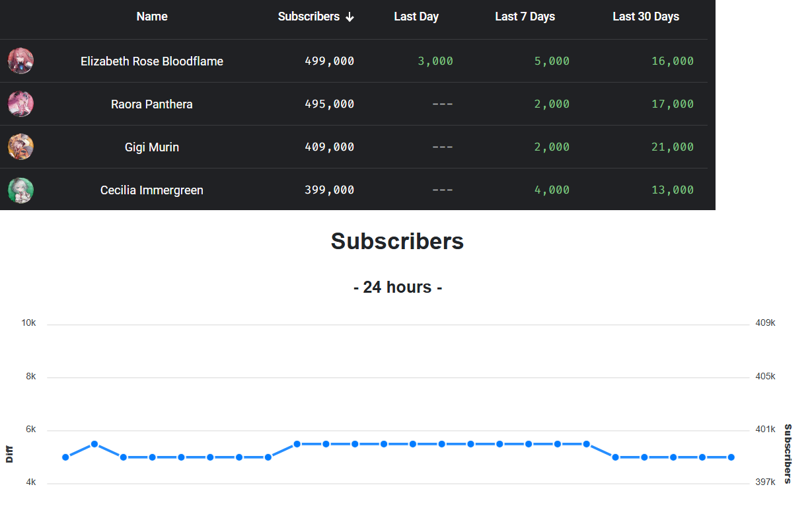Select the first data point on the chart line

[x=65, y=457]
